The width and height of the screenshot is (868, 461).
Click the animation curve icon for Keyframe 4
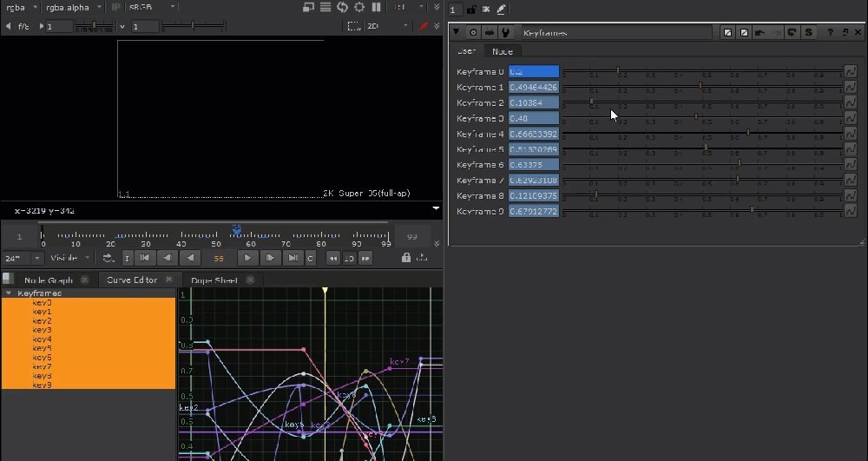click(851, 135)
